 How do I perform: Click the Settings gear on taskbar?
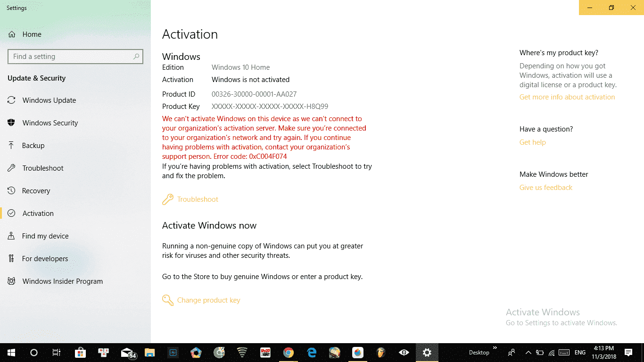(x=427, y=353)
